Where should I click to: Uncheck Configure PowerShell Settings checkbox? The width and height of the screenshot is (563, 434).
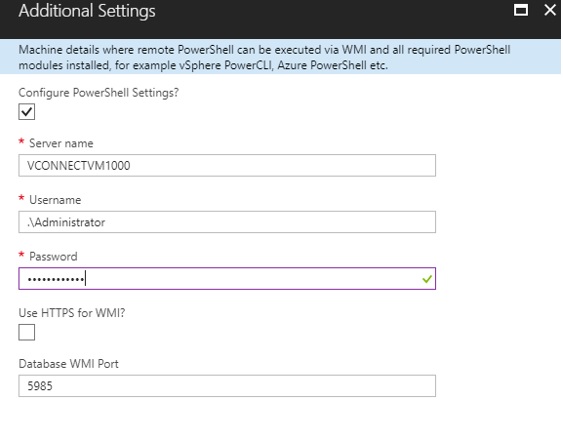pyautogui.click(x=27, y=112)
